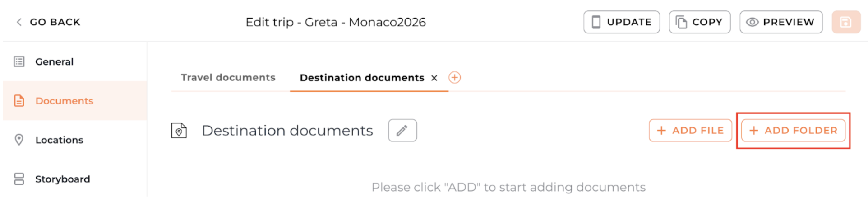Click the map pin Locations icon
Screen dimensions: 868x198
(19, 140)
